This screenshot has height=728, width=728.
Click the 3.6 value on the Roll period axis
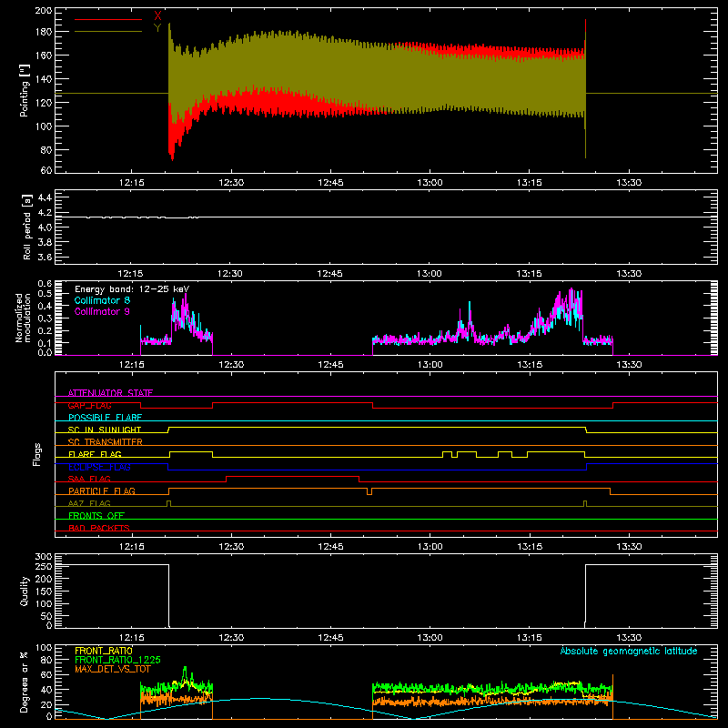point(45,257)
